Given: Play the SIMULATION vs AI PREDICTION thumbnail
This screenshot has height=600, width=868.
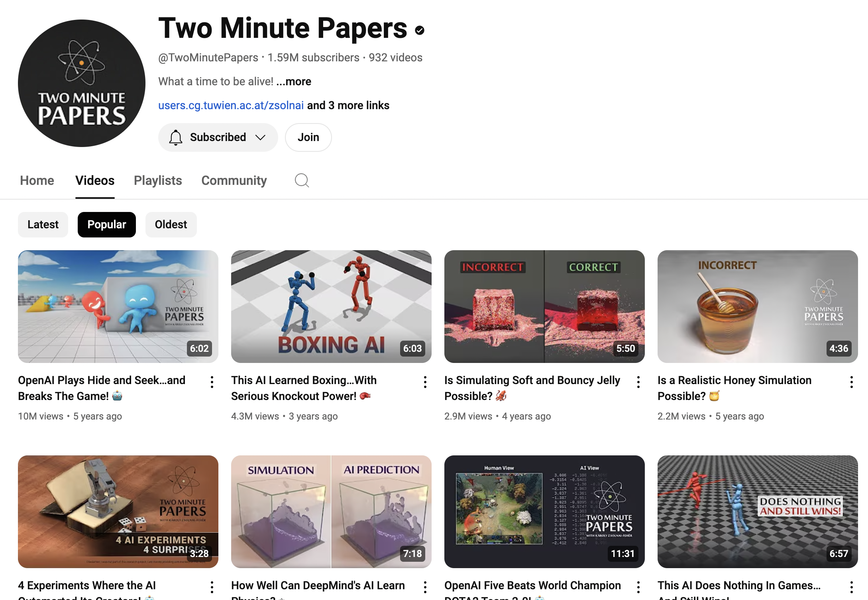Looking at the screenshot, I should pos(331,512).
